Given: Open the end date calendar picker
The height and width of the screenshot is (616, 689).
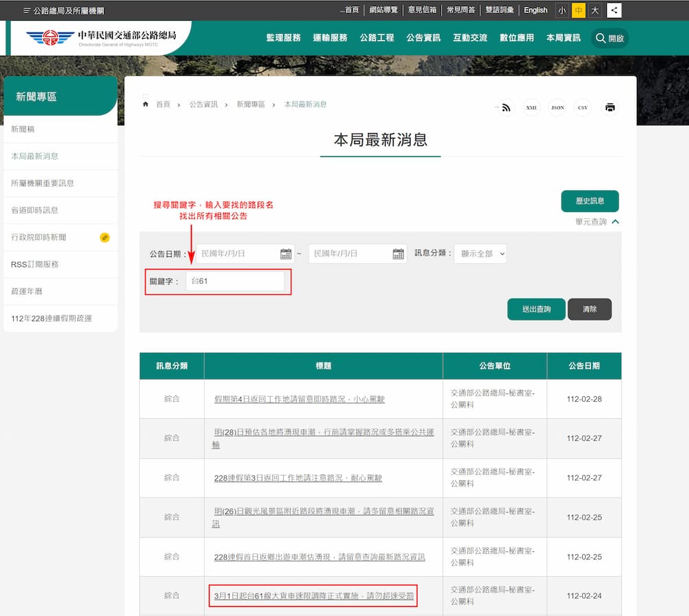Looking at the screenshot, I should 398,254.
